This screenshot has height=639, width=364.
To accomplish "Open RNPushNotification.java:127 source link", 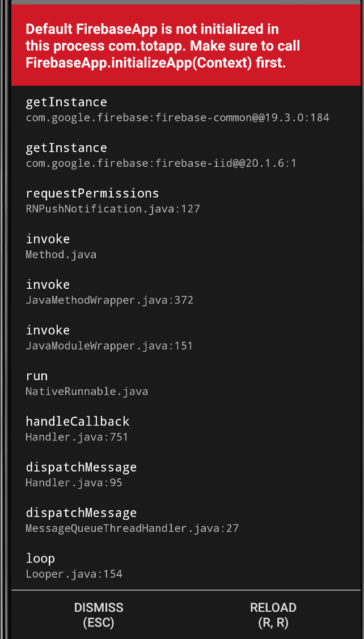I will (112, 209).
